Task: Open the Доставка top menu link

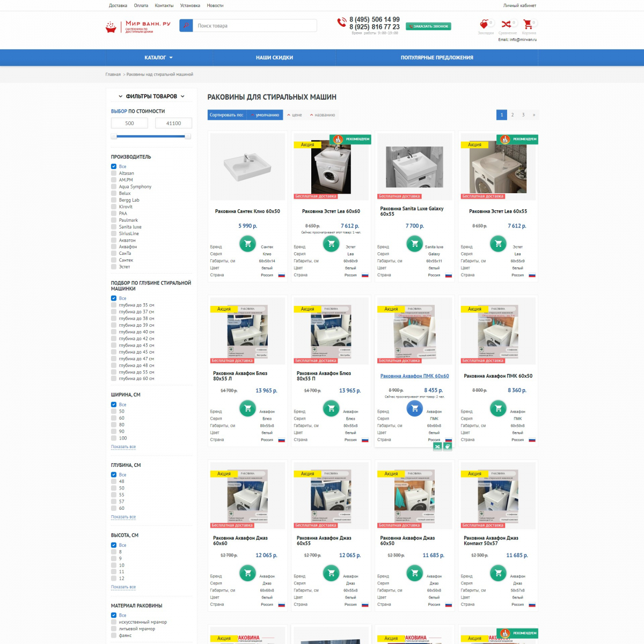Action: pyautogui.click(x=118, y=5)
